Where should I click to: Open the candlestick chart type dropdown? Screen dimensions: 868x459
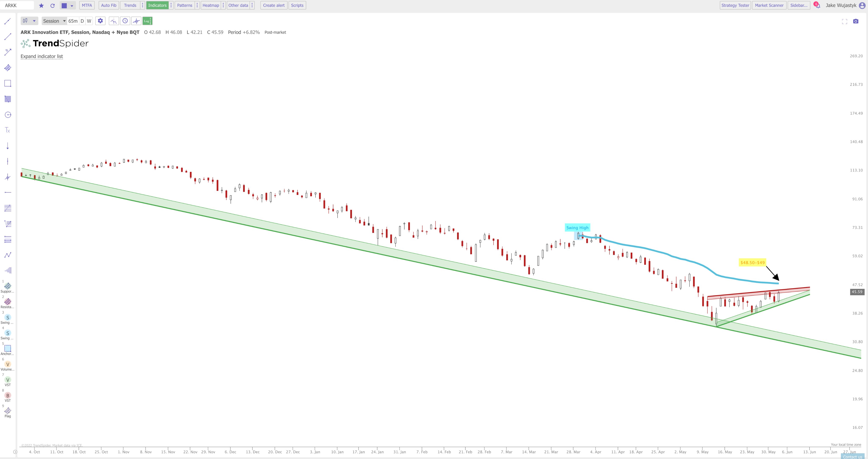point(29,21)
